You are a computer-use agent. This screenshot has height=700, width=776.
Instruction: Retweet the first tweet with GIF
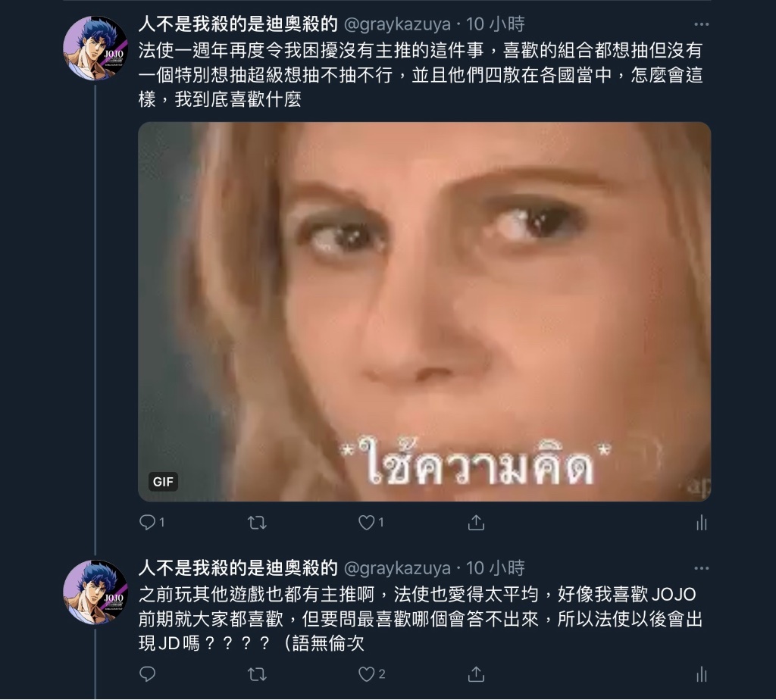(x=257, y=522)
